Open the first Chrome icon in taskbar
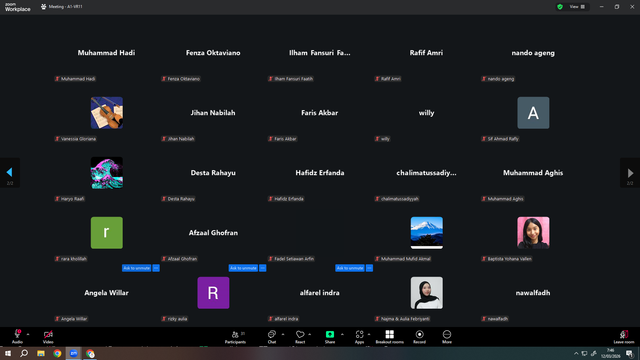This screenshot has width=640, height=360. tap(57, 353)
